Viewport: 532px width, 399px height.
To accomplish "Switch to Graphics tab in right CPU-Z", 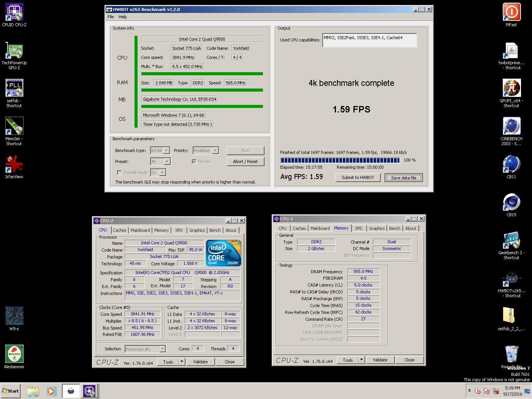I will (x=377, y=228).
